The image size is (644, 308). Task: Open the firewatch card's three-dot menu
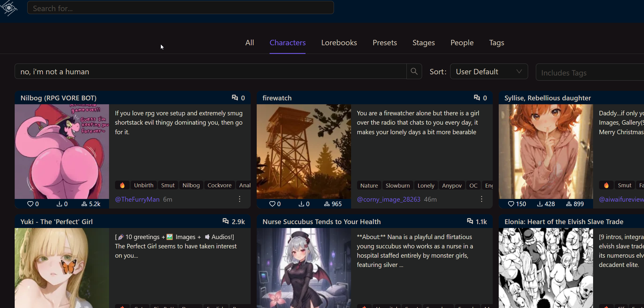coord(481,199)
